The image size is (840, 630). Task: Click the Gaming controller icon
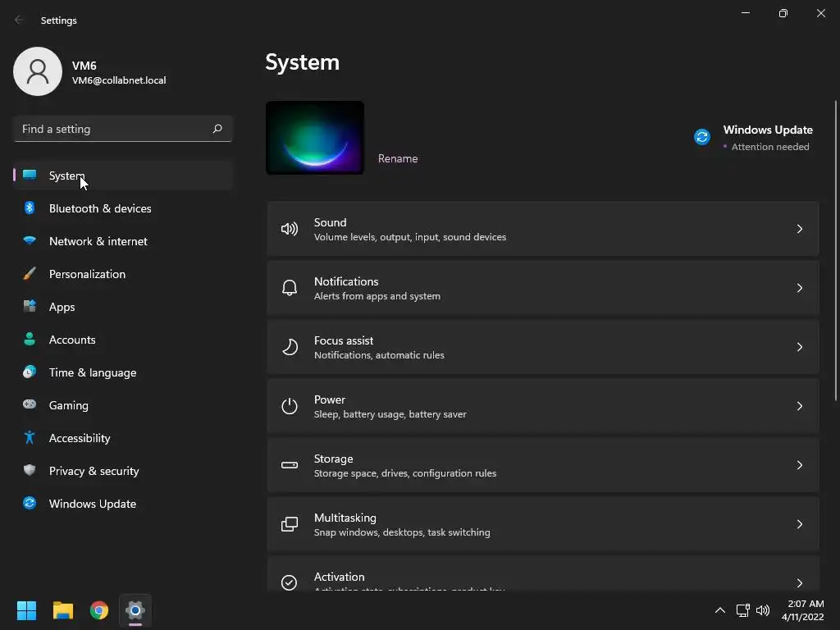tap(30, 404)
